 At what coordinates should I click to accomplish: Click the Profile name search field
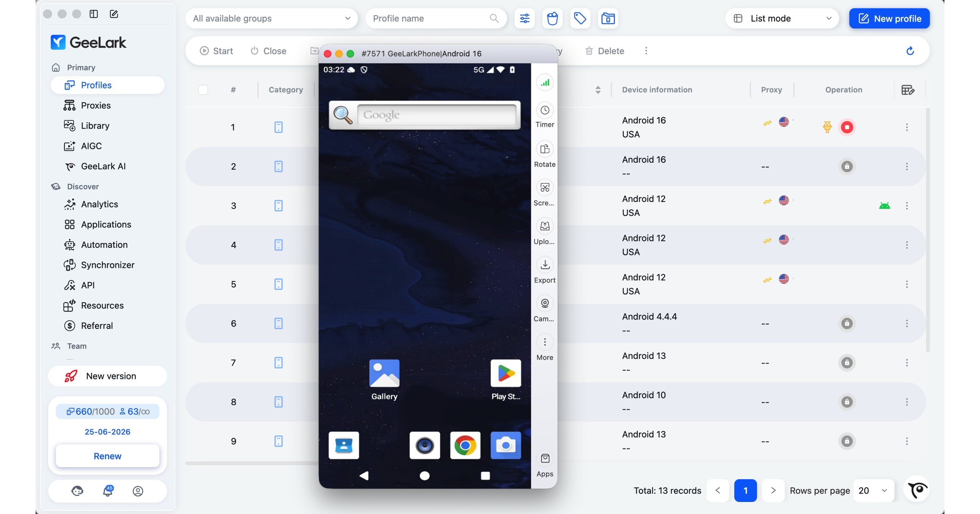click(x=436, y=18)
